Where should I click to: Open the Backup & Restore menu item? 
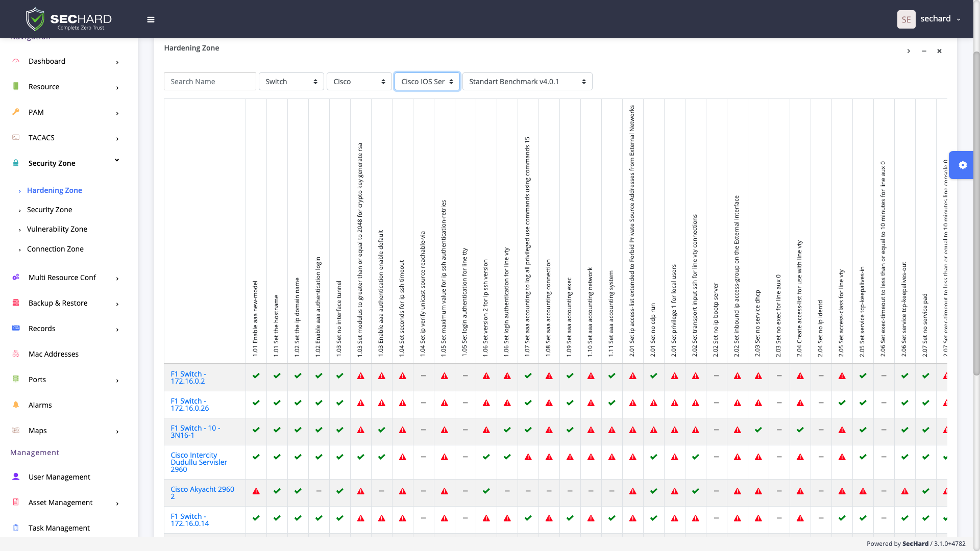pos(58,303)
